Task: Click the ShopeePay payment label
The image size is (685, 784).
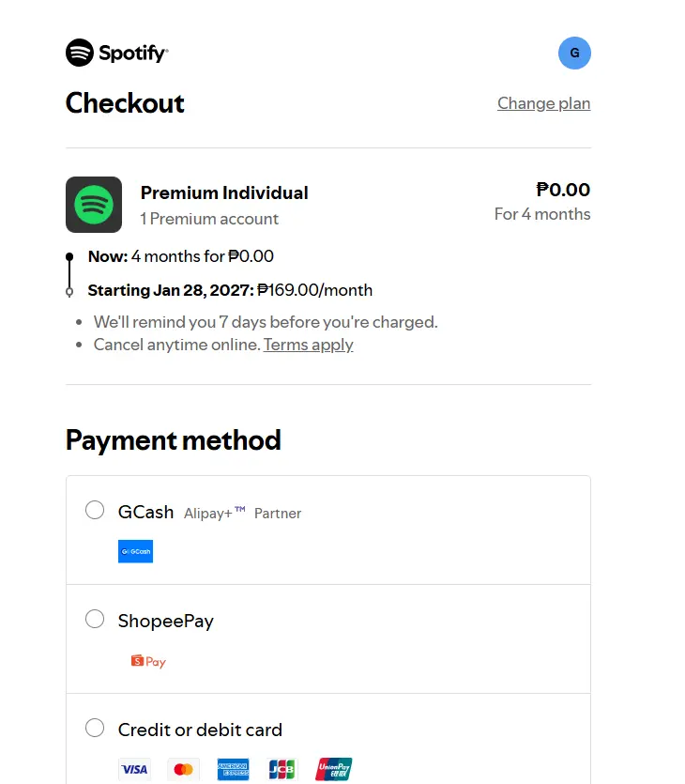Action: [x=166, y=621]
